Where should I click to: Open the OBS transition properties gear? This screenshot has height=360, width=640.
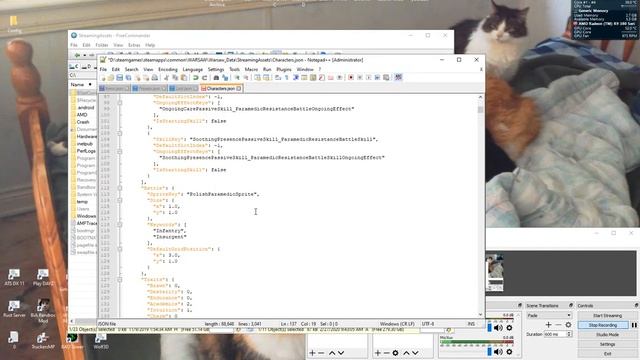[x=568, y=325]
